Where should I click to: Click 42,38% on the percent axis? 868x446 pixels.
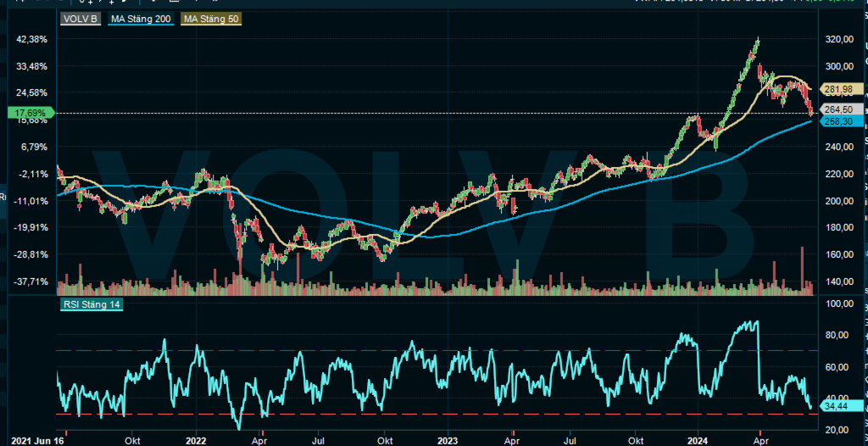pyautogui.click(x=31, y=39)
